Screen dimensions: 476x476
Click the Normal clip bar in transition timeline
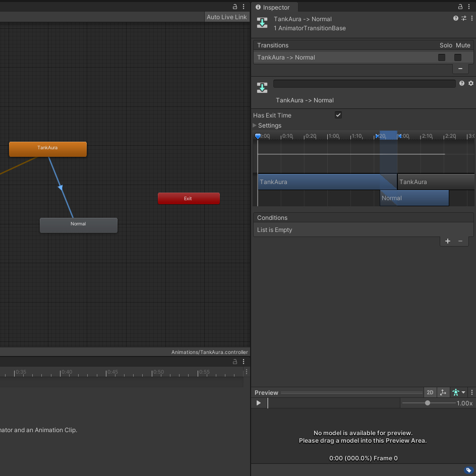click(414, 198)
